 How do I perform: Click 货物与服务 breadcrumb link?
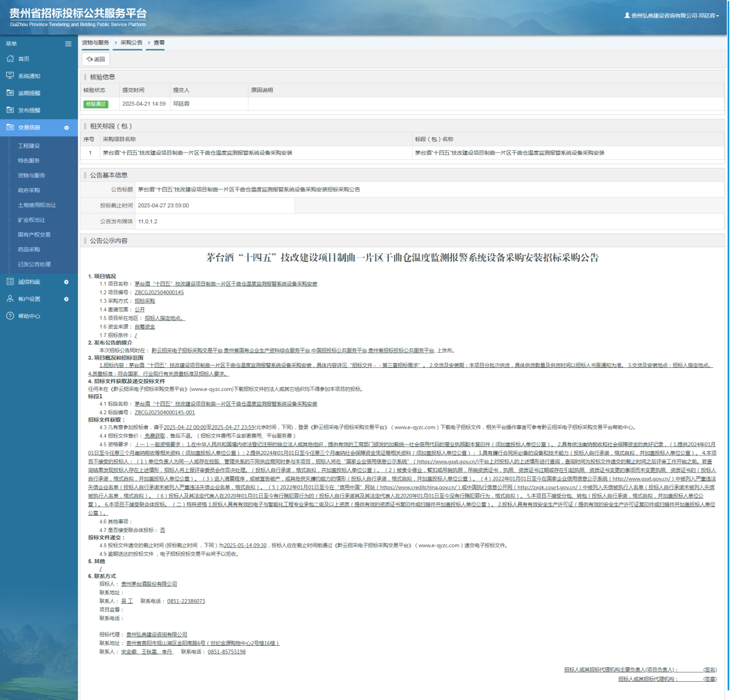(96, 43)
